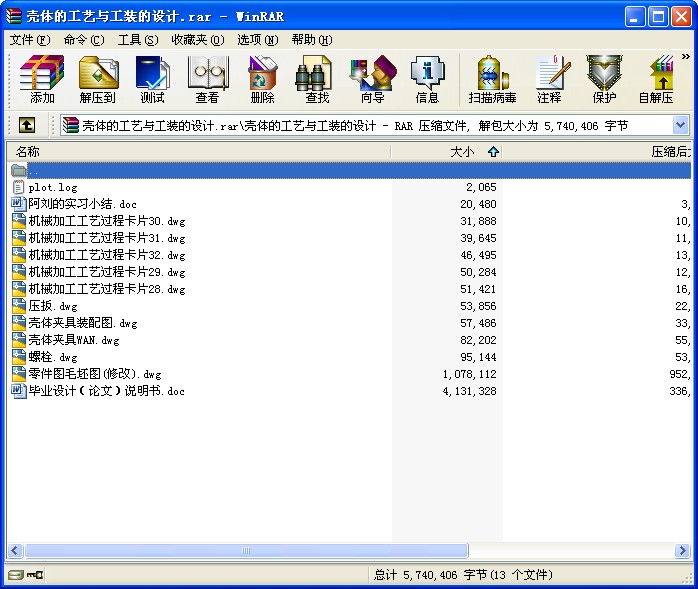Click the 保护 (Protect) toolbar icon
The width and height of the screenshot is (698, 589).
tap(604, 80)
